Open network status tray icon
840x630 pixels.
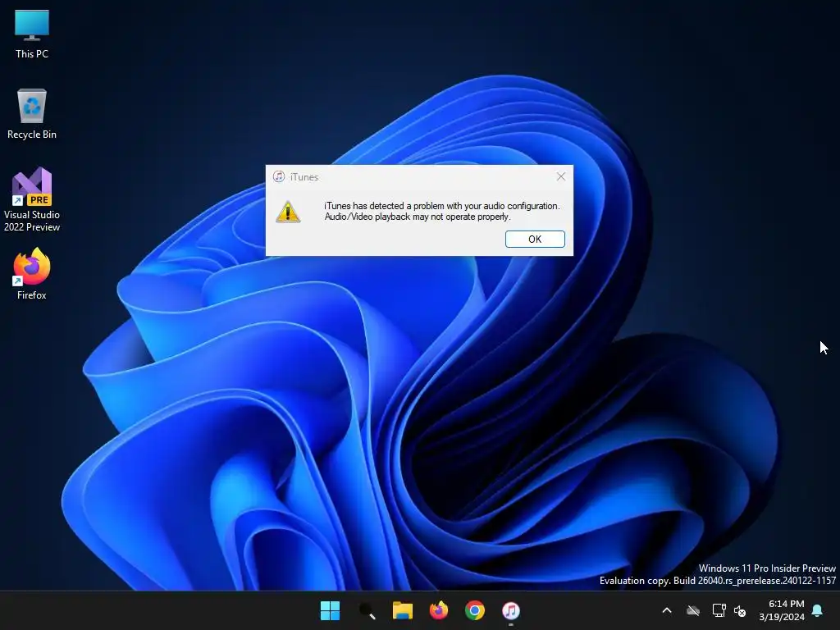point(719,610)
